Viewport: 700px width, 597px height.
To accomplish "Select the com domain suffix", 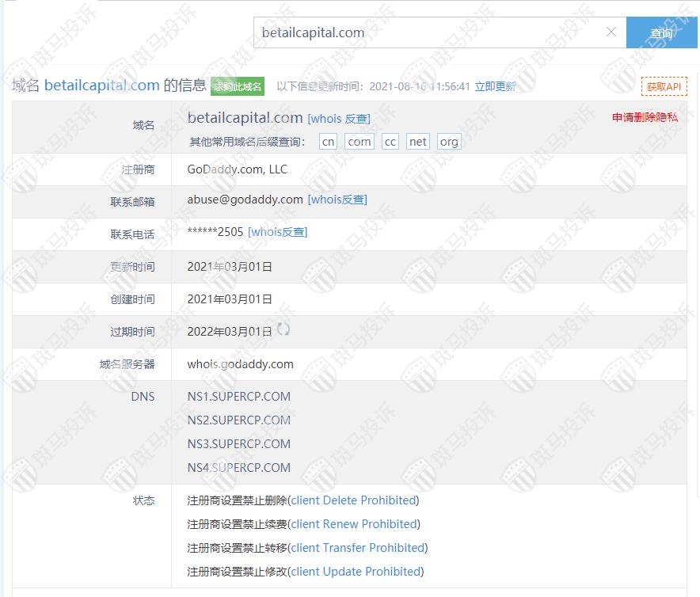I will click(359, 142).
